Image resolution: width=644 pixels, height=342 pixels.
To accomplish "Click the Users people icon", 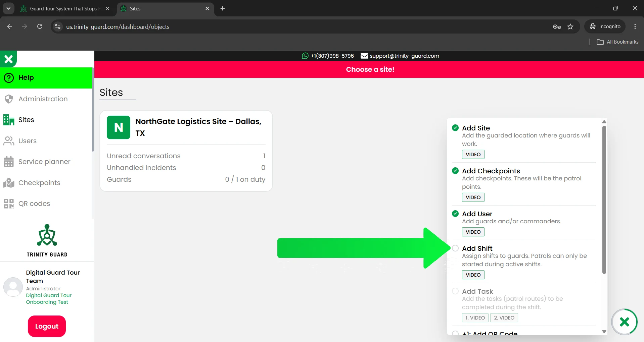I will pos(9,141).
